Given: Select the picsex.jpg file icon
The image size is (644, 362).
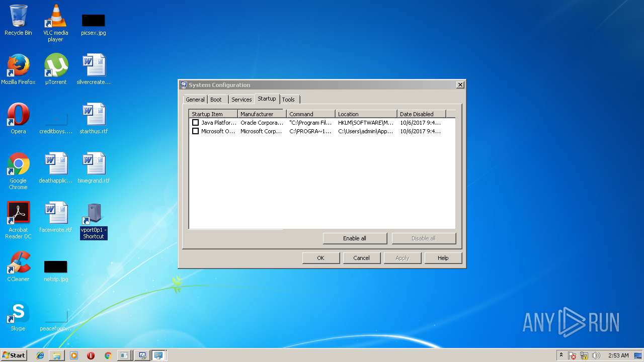Looking at the screenshot, I should 93,24.
